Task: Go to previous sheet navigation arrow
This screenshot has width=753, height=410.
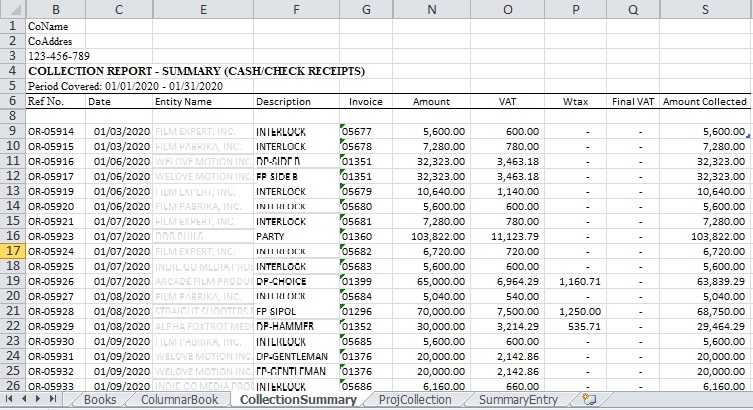Action: coord(24,399)
